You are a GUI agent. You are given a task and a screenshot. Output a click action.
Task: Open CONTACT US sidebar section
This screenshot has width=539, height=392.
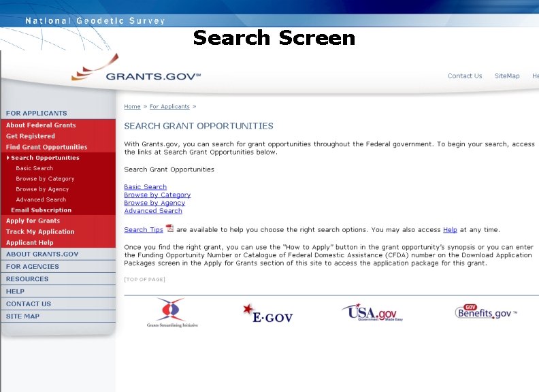[x=29, y=304]
